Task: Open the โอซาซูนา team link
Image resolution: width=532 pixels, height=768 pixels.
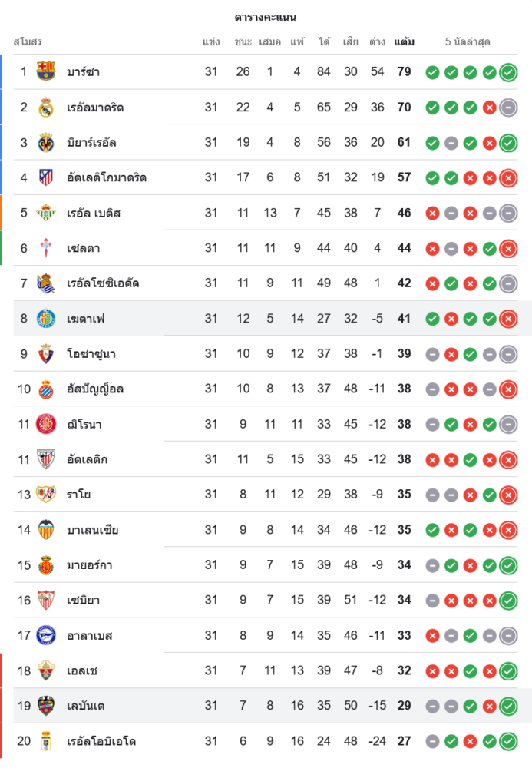Action: point(91,354)
